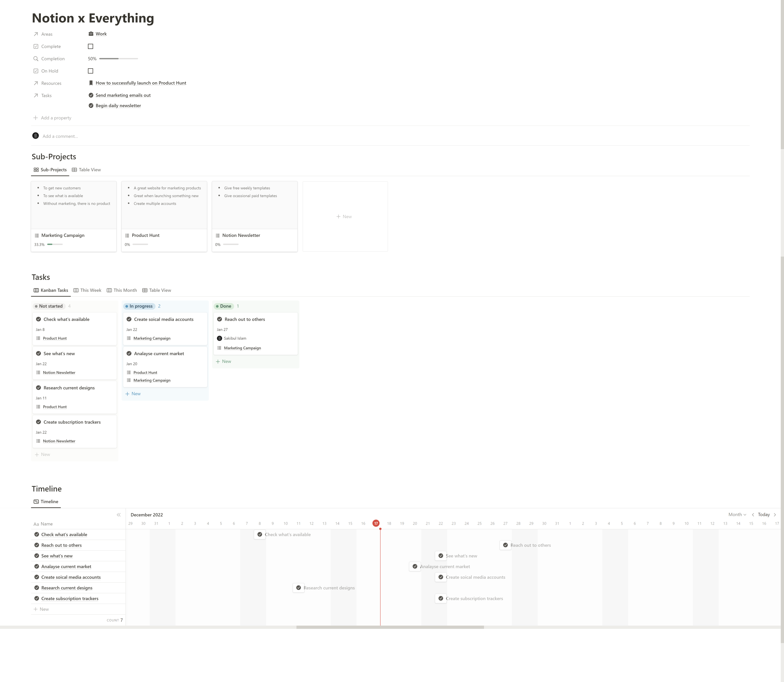This screenshot has width=784, height=682.
Task: Go to next period with right arrow
Action: point(775,515)
